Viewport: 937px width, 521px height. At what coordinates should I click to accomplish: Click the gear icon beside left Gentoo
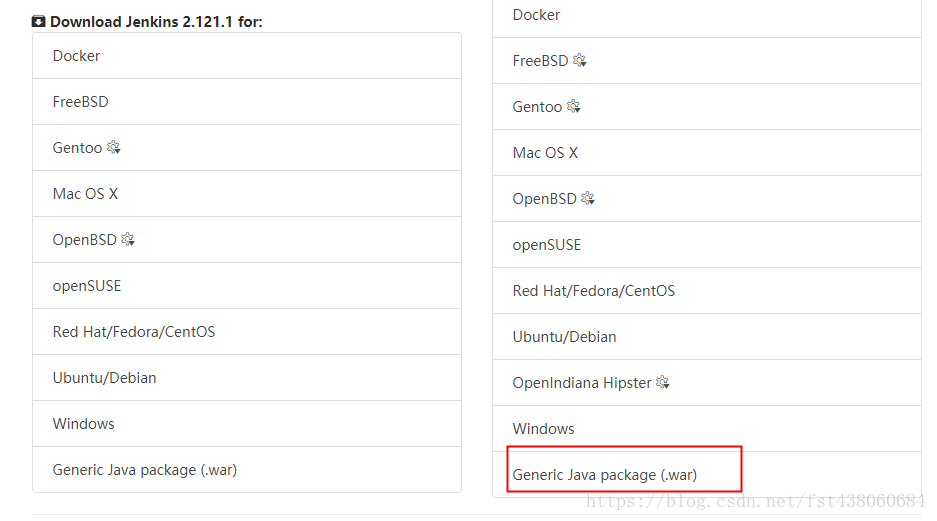pyautogui.click(x=114, y=147)
